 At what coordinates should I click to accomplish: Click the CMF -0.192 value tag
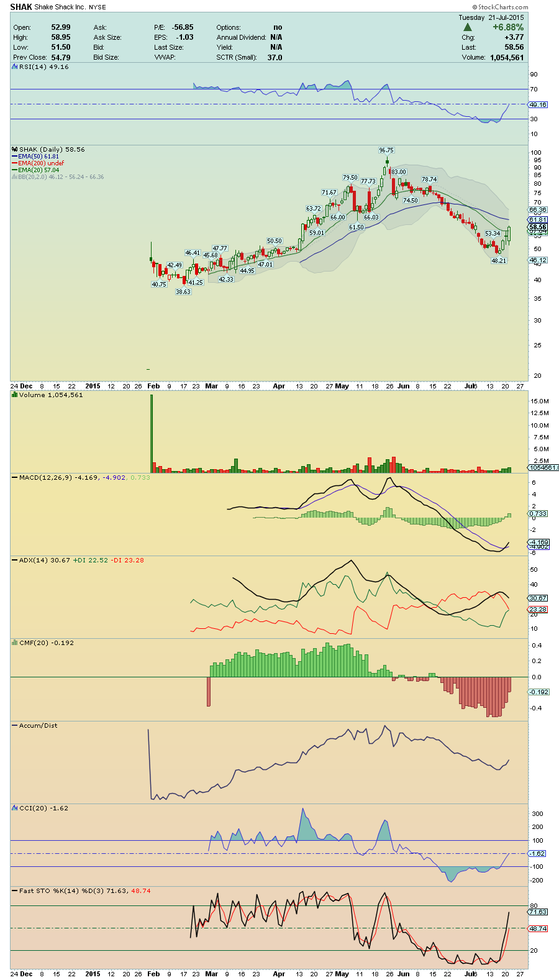point(539,692)
